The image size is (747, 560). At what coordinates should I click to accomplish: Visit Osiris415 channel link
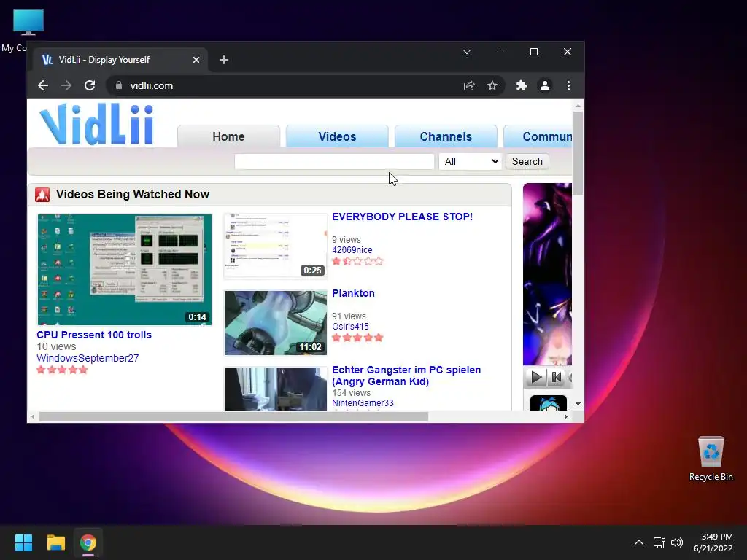click(x=350, y=327)
